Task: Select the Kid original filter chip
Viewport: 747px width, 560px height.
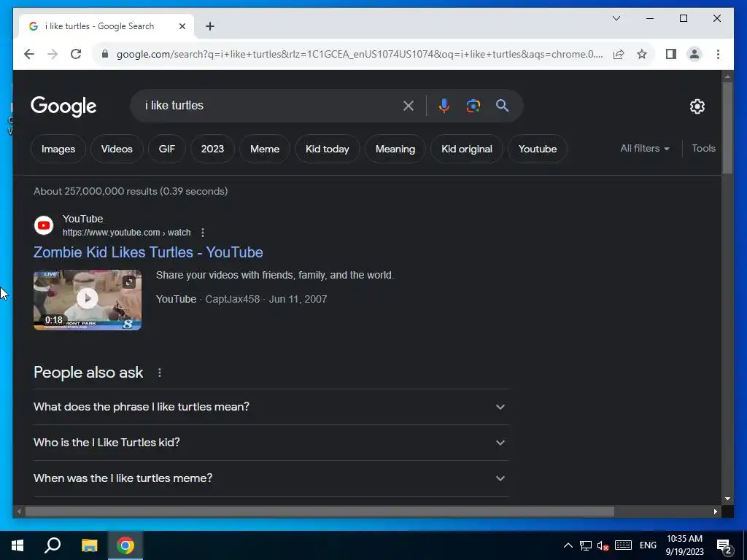Action: 467,149
